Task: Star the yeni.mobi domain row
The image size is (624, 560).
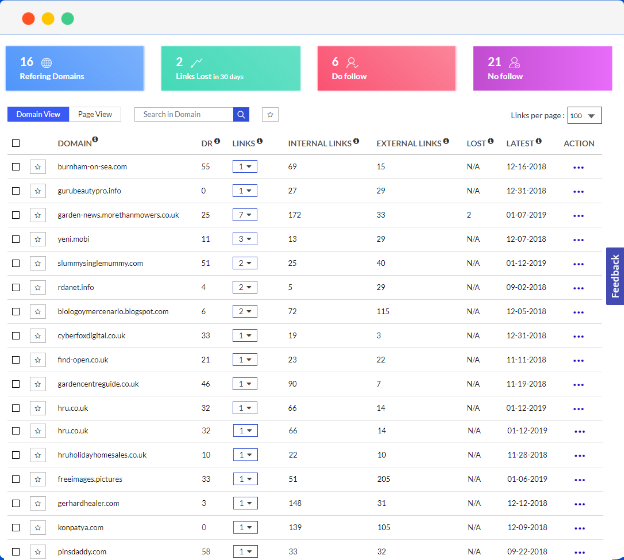Action: pyautogui.click(x=38, y=239)
